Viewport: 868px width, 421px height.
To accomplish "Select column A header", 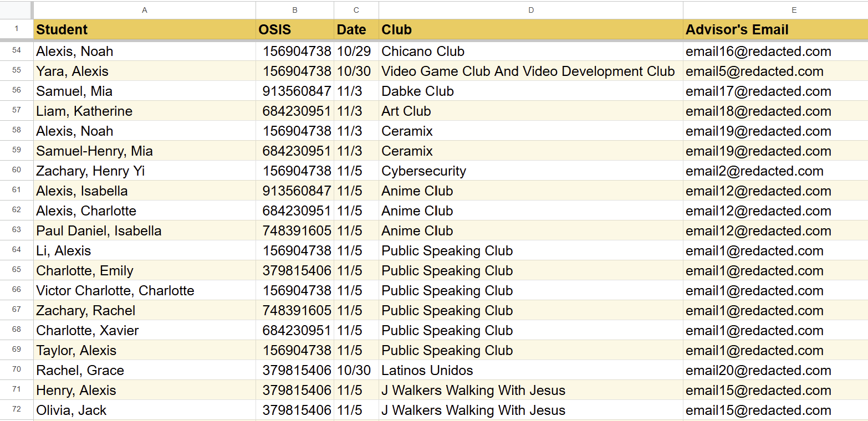I will [145, 10].
